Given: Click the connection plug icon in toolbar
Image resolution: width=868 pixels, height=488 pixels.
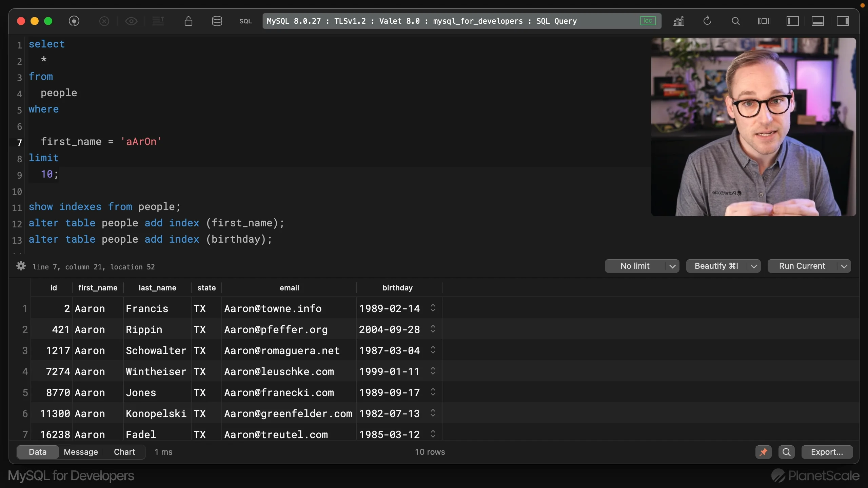Looking at the screenshot, I should click(74, 21).
